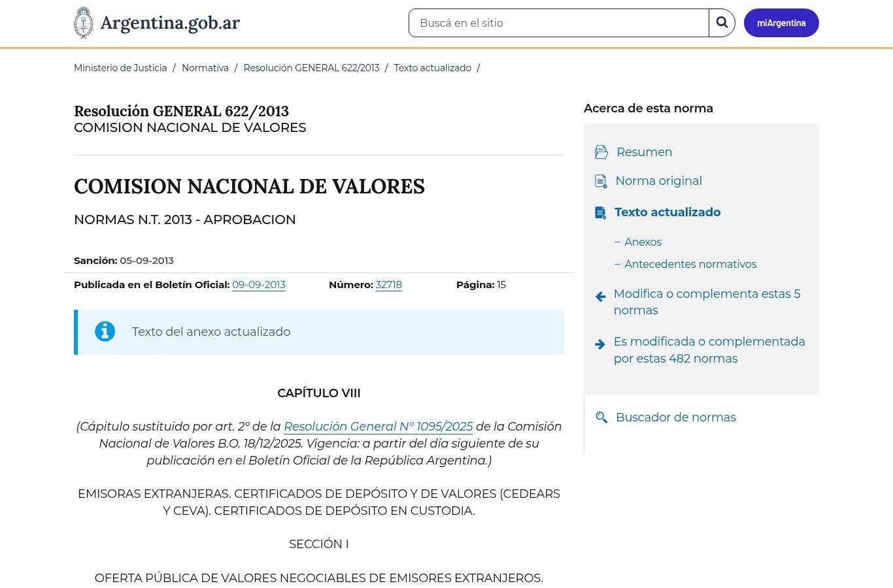Click the Texto actualizado document icon
Viewport: 893px width, 588px height.
click(600, 212)
